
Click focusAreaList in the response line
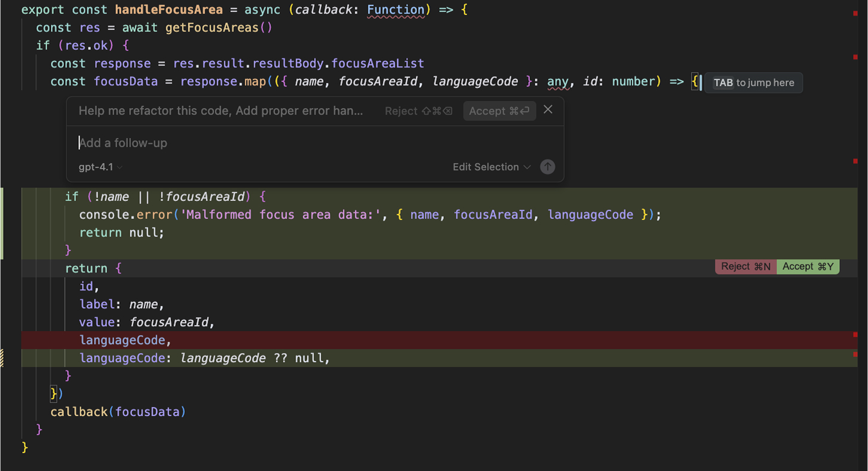click(x=378, y=63)
